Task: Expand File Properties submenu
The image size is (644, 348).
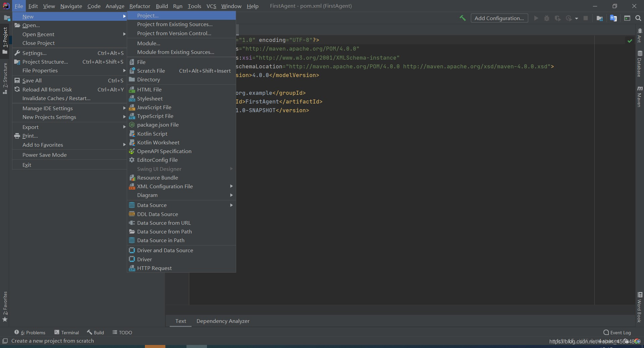Action: coord(69,70)
